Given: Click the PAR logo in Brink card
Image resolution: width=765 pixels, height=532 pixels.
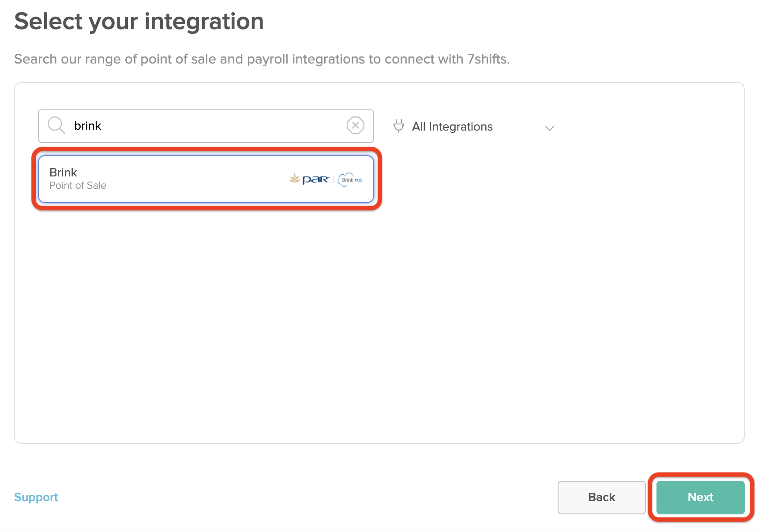Looking at the screenshot, I should tap(315, 180).
